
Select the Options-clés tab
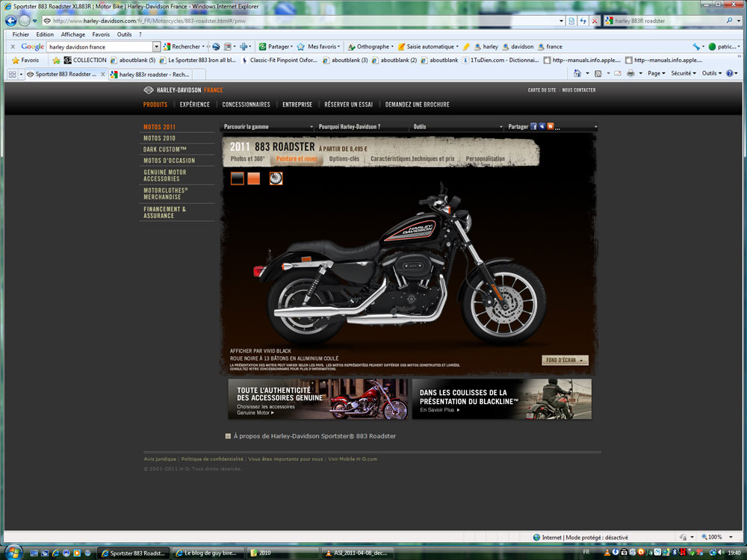(x=344, y=158)
